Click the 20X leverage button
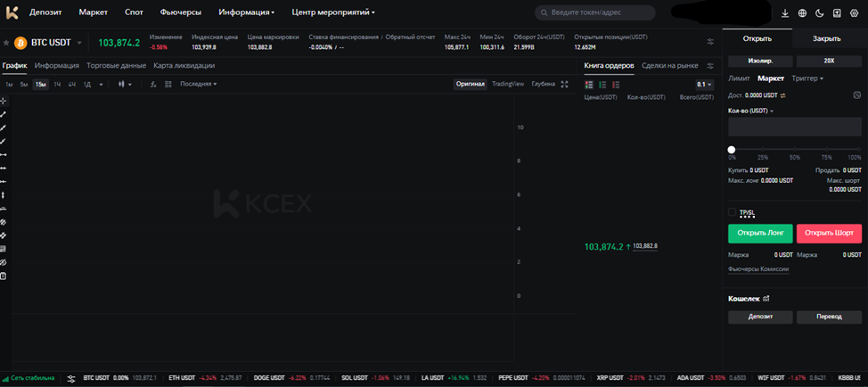The height and width of the screenshot is (387, 868). pyautogui.click(x=830, y=62)
